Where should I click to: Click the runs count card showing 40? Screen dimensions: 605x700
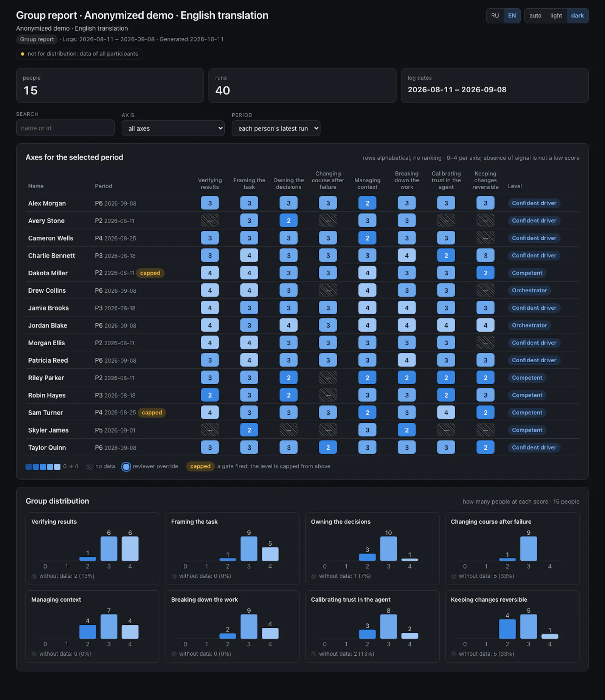[x=302, y=85]
